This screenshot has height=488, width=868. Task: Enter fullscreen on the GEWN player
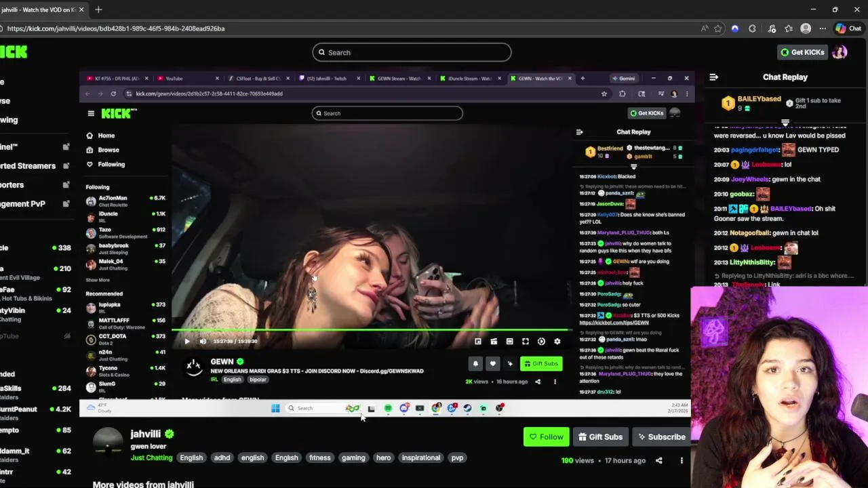525,342
